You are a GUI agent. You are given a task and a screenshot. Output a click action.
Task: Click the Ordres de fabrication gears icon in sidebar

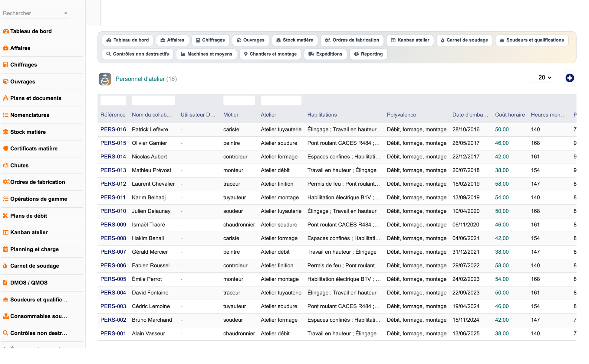6,182
